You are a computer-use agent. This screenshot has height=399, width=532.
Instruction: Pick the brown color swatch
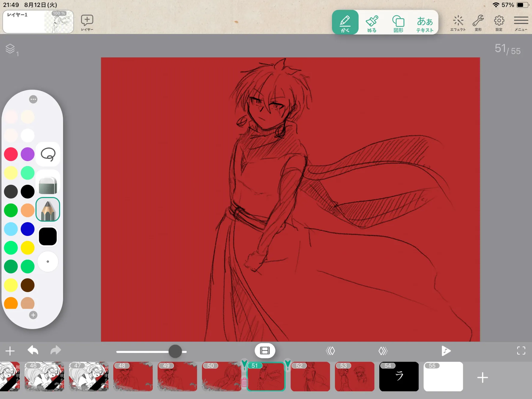(x=28, y=285)
